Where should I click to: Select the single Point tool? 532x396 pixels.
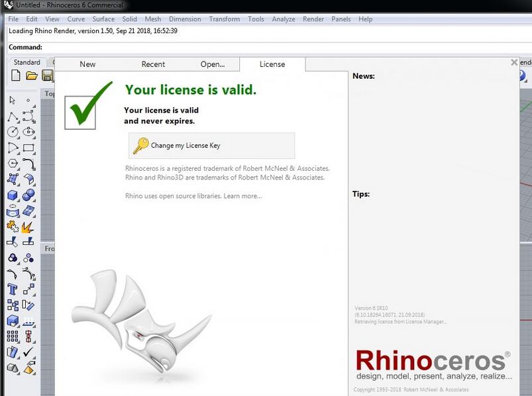[x=28, y=101]
